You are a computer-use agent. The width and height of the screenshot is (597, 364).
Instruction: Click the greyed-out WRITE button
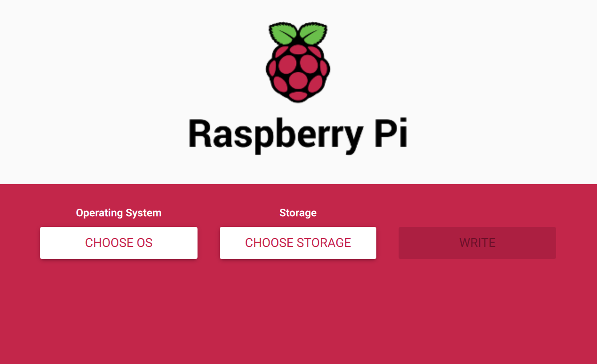[x=477, y=243]
